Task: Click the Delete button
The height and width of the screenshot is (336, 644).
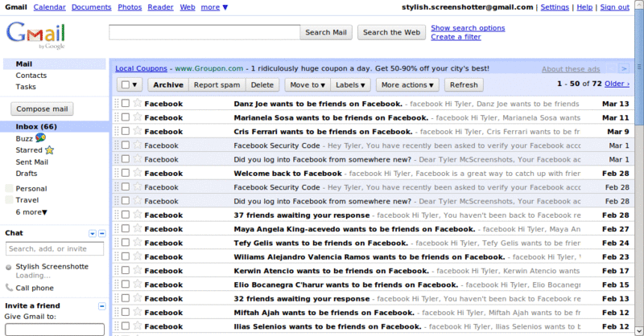Action: click(262, 85)
